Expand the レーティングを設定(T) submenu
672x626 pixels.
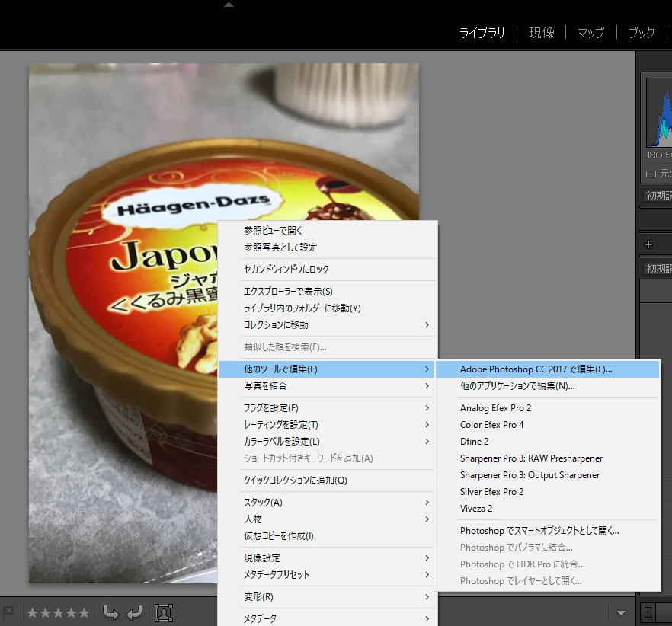[x=328, y=425]
